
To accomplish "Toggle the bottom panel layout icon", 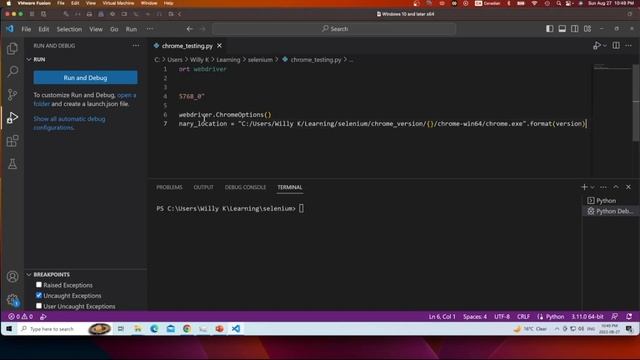I will click(x=562, y=29).
